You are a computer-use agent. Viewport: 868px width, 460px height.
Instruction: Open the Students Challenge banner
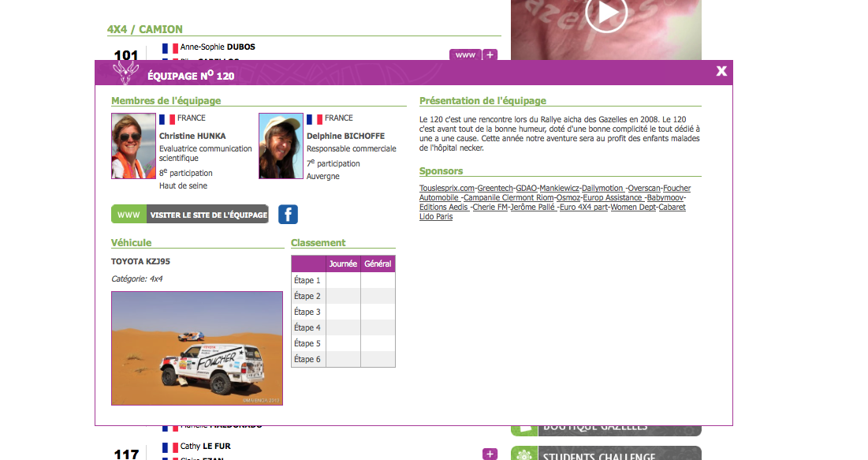coord(606,453)
